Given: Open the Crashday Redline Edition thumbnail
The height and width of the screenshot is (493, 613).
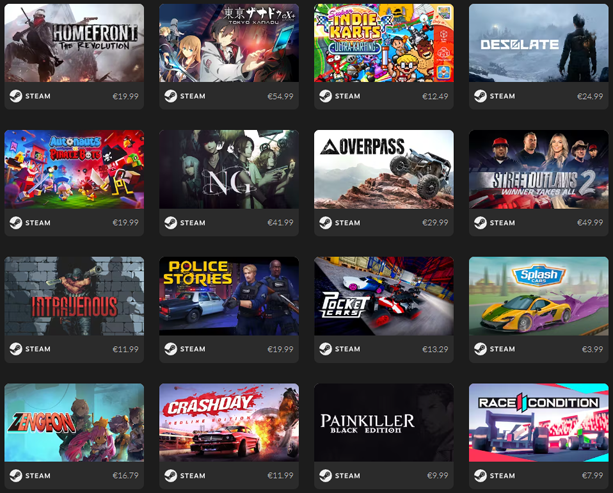Looking at the screenshot, I should (x=229, y=422).
